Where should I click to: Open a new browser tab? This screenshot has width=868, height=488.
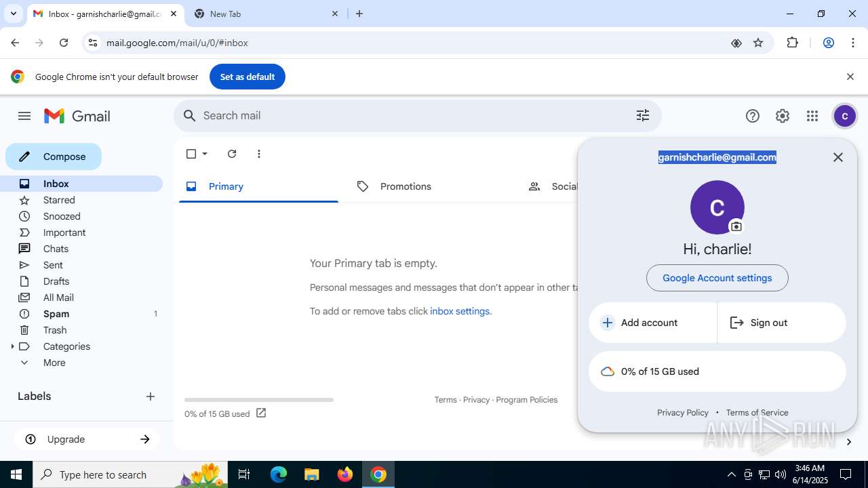[359, 14]
